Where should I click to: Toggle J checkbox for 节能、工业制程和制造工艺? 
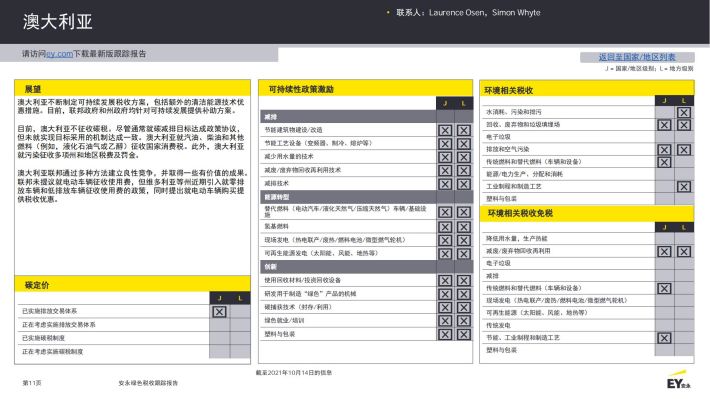pyautogui.click(x=664, y=338)
